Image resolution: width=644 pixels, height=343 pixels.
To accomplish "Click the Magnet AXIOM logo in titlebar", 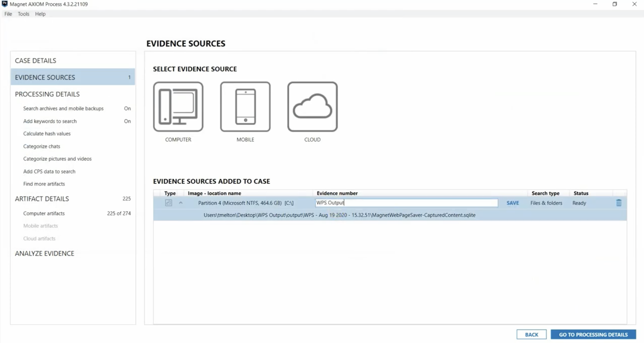I will pyautogui.click(x=5, y=4).
